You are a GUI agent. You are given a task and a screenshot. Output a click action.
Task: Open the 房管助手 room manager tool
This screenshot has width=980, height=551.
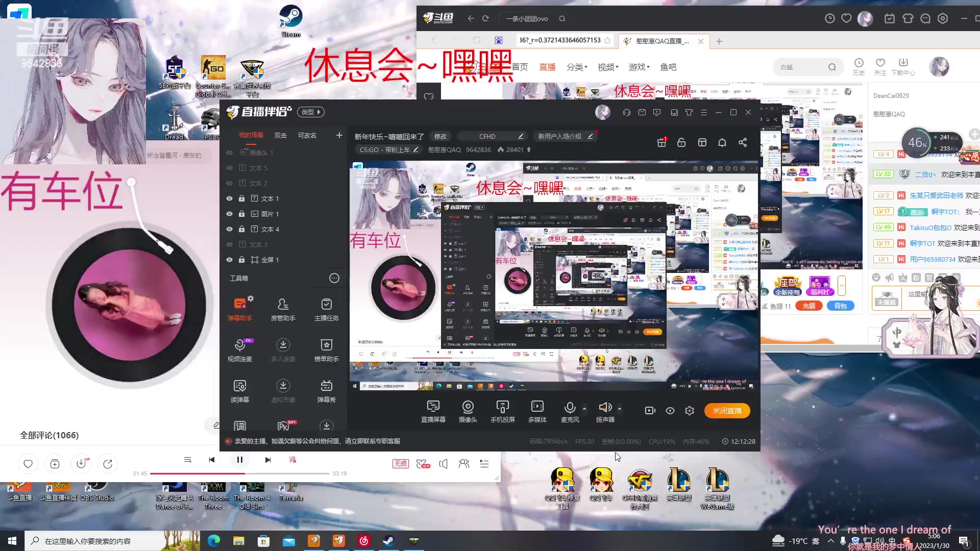[x=283, y=309]
